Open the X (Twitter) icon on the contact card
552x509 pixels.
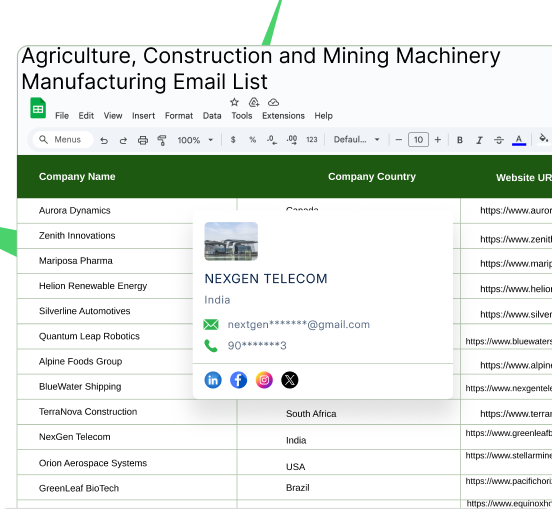(x=290, y=380)
